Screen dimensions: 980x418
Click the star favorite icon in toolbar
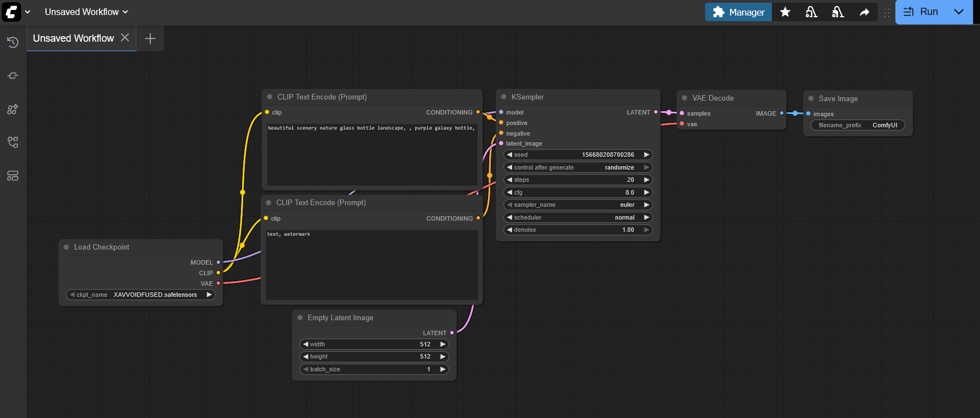point(785,12)
